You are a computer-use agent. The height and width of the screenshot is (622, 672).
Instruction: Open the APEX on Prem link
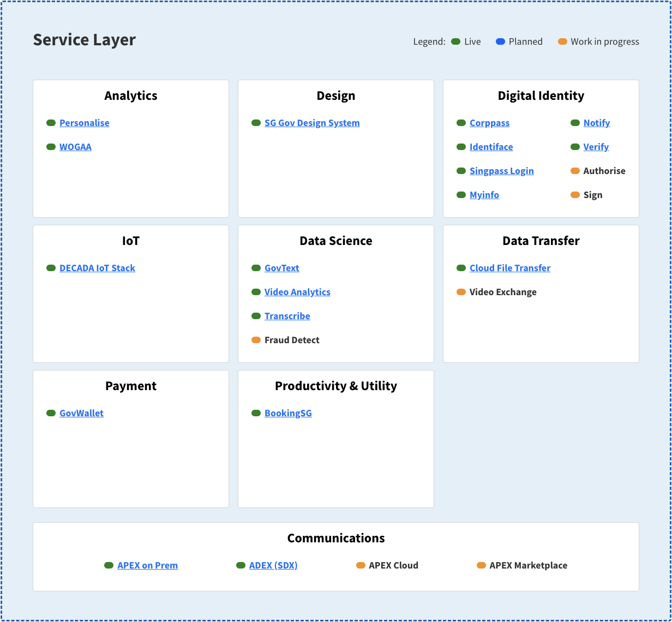click(147, 565)
